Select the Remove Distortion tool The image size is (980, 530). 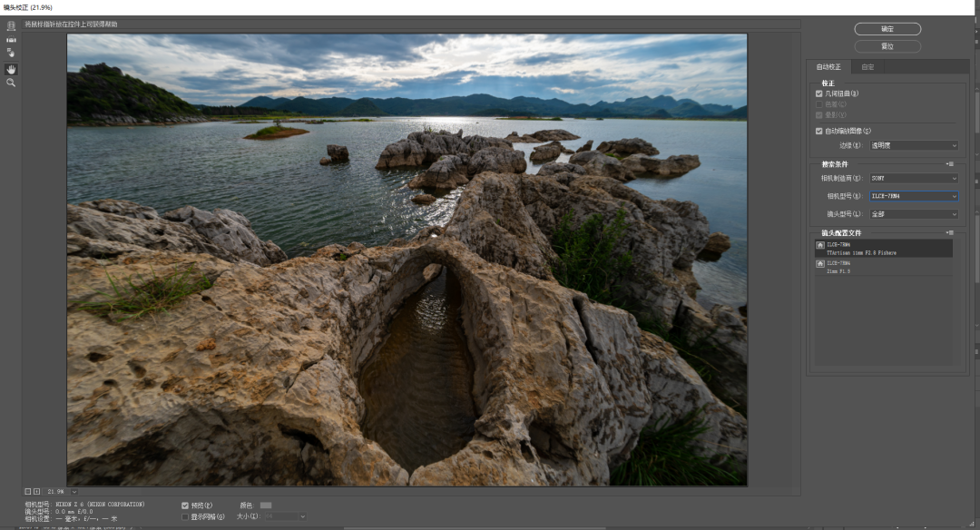click(x=11, y=26)
